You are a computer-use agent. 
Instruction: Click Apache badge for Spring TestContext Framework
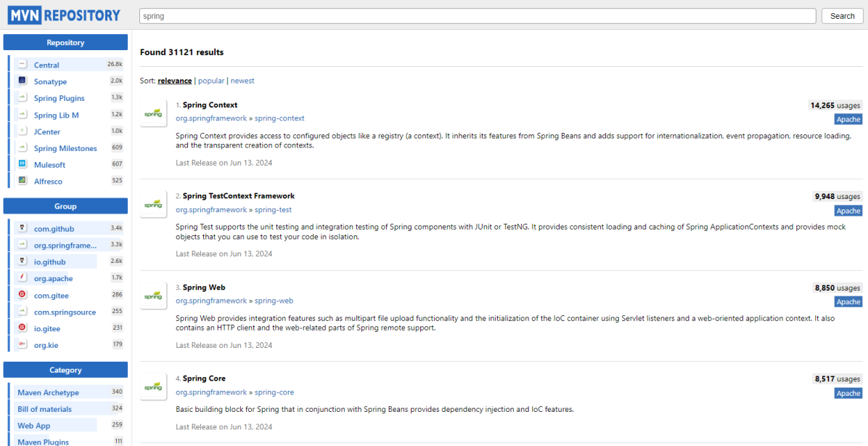[x=848, y=211]
